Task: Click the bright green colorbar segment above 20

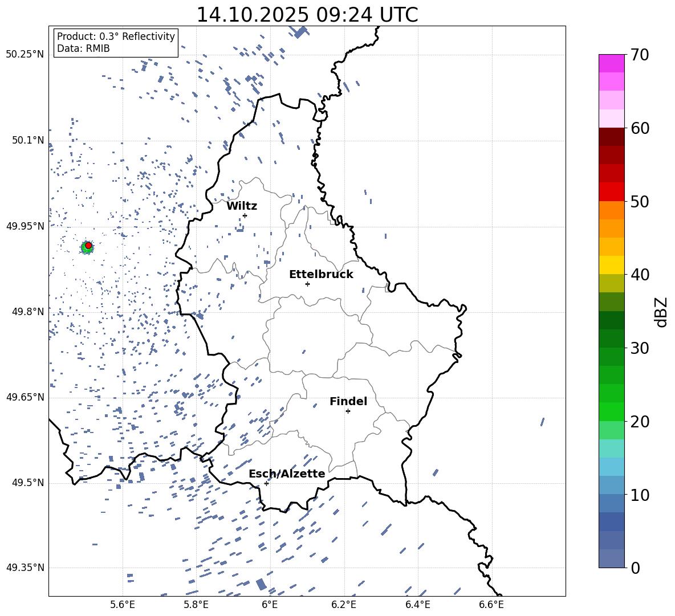Action: tap(611, 412)
